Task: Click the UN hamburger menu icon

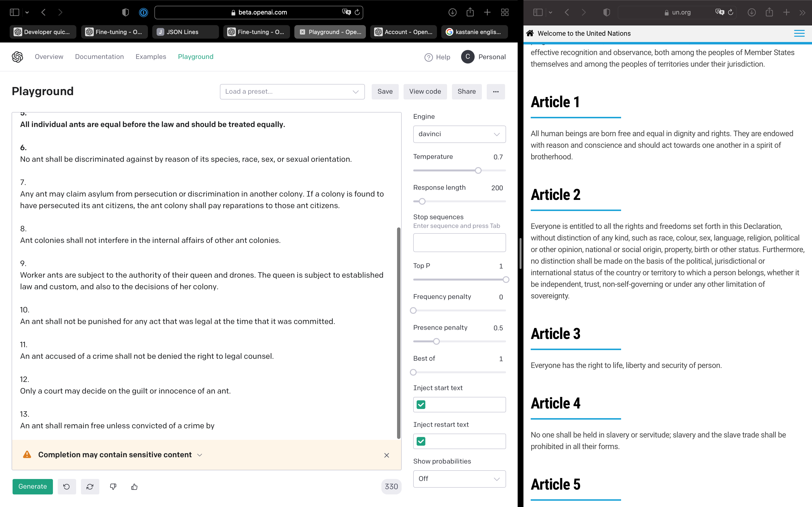Action: [799, 33]
